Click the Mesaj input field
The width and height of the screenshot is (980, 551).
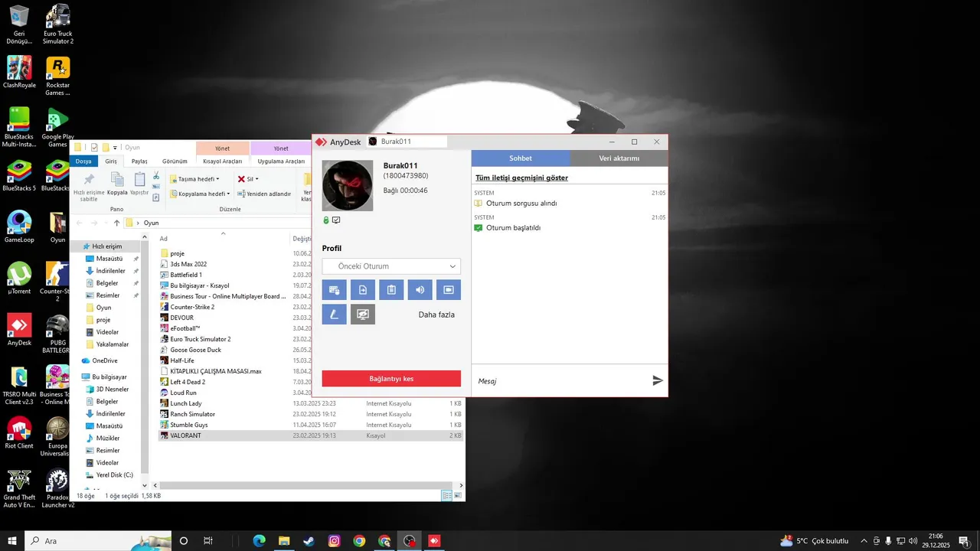(560, 380)
